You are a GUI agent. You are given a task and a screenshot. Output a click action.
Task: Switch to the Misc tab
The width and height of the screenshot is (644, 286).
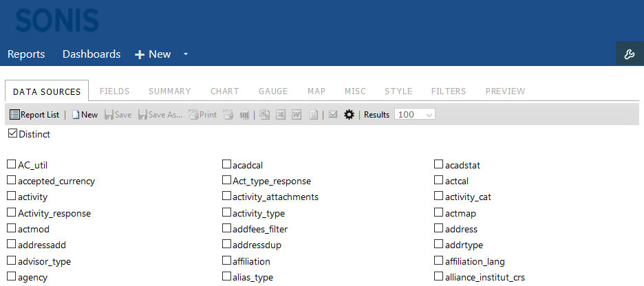coord(355,91)
